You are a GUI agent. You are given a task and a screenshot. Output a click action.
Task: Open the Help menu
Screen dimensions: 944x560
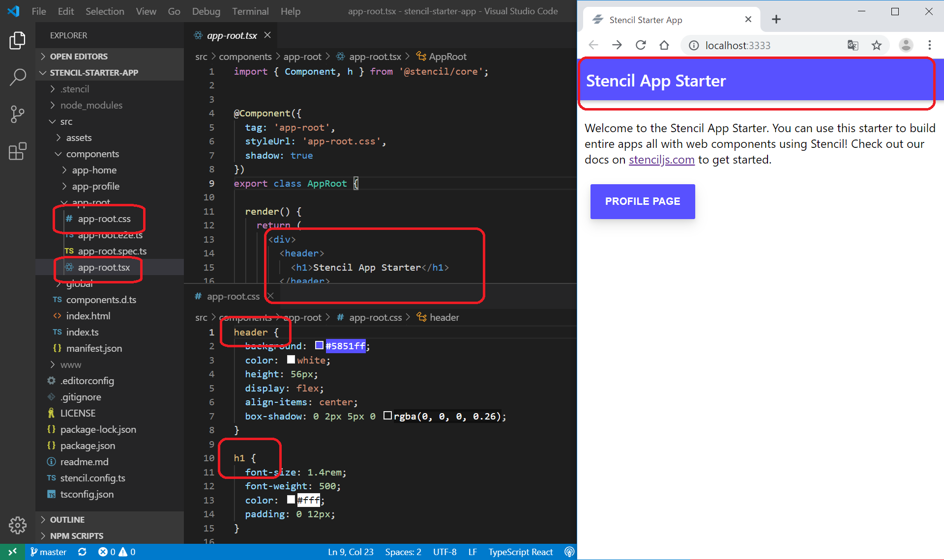[290, 11]
